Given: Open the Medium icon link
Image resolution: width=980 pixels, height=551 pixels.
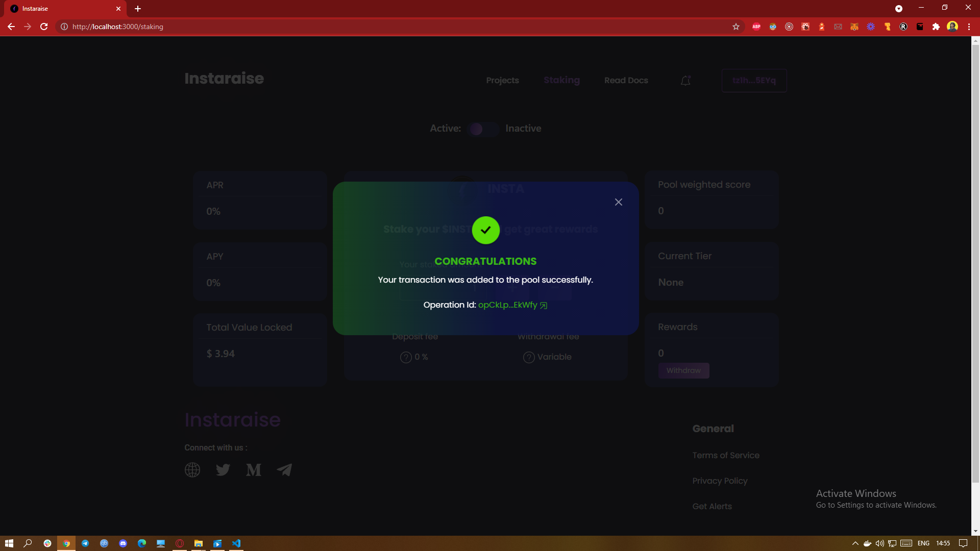Looking at the screenshot, I should pyautogui.click(x=254, y=469).
